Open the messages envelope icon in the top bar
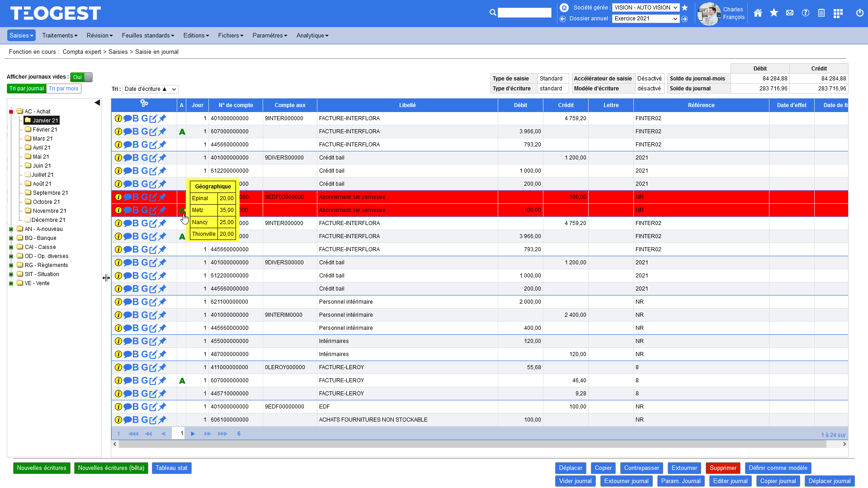The width and height of the screenshot is (868, 488). tap(789, 13)
